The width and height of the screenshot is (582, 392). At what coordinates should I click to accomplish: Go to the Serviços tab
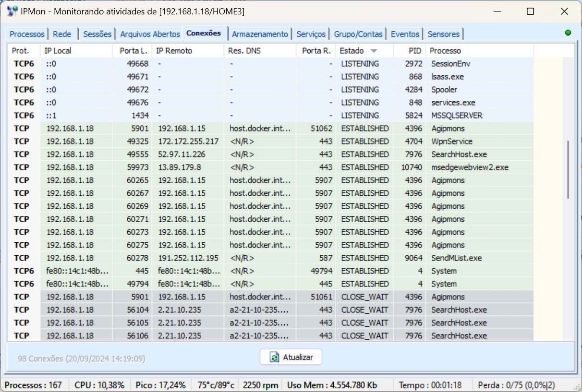(311, 34)
